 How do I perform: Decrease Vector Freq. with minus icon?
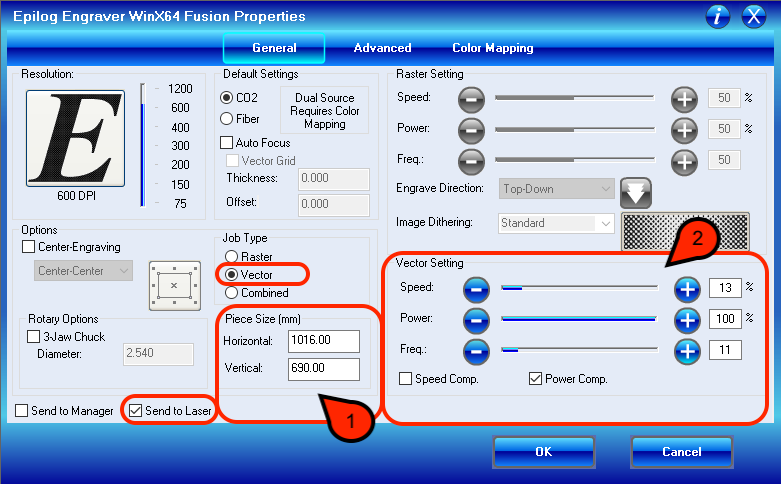(477, 351)
